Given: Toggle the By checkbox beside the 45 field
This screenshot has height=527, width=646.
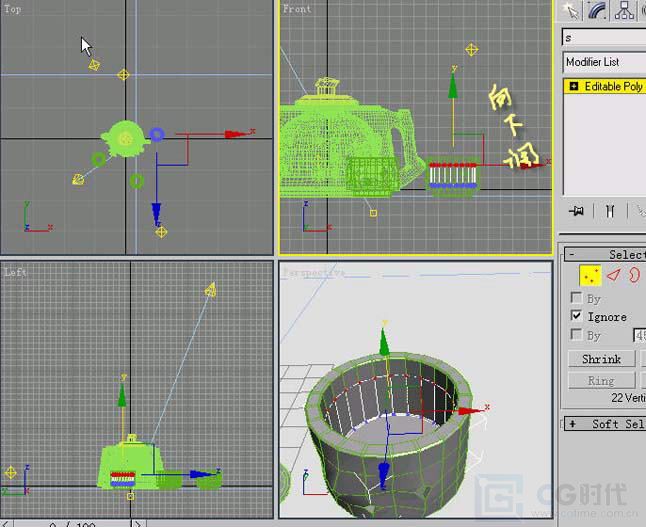Looking at the screenshot, I should (576, 334).
